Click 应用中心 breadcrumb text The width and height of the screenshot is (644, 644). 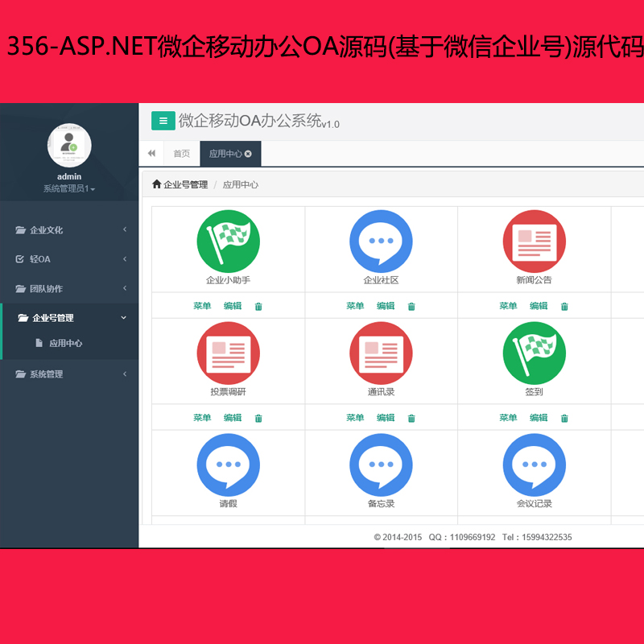pyautogui.click(x=241, y=185)
